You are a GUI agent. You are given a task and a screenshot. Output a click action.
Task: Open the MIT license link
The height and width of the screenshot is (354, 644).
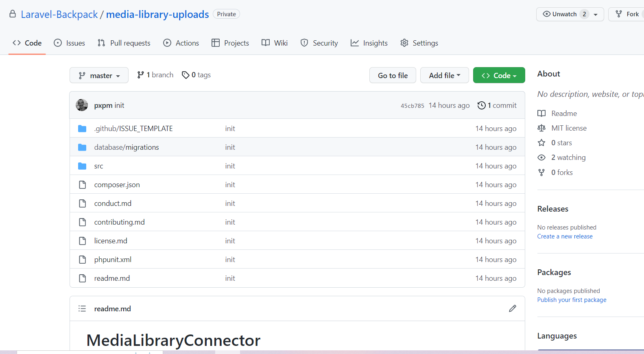point(569,128)
